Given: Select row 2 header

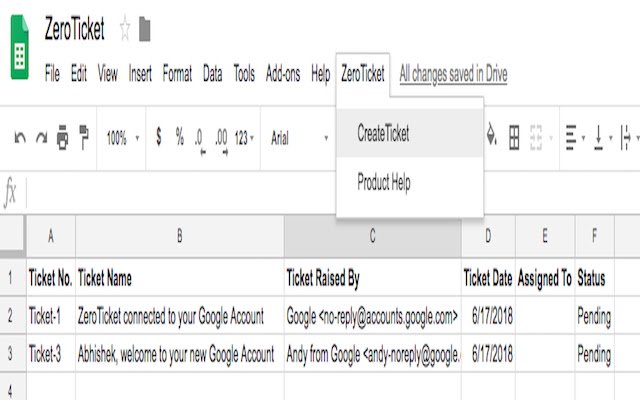Looking at the screenshot, I should [x=13, y=316].
